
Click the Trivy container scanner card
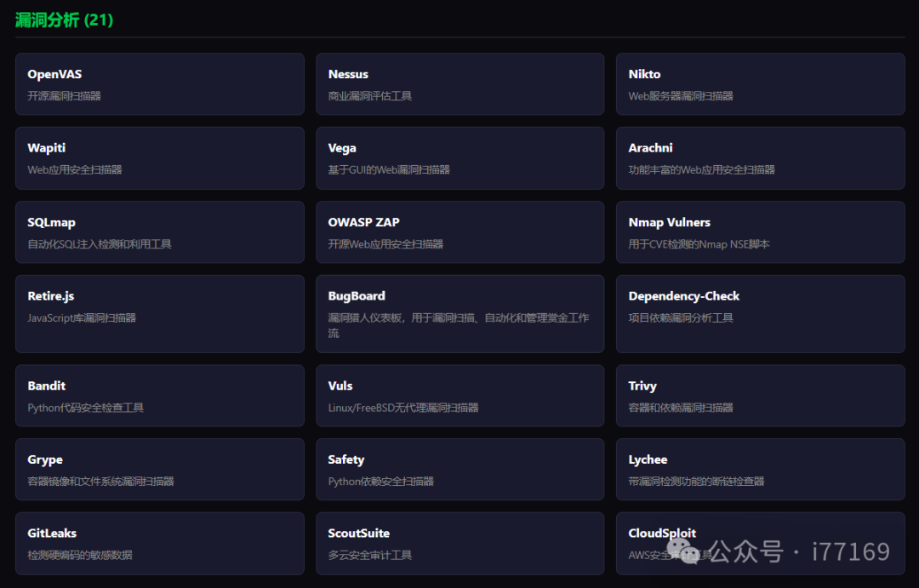coord(760,396)
